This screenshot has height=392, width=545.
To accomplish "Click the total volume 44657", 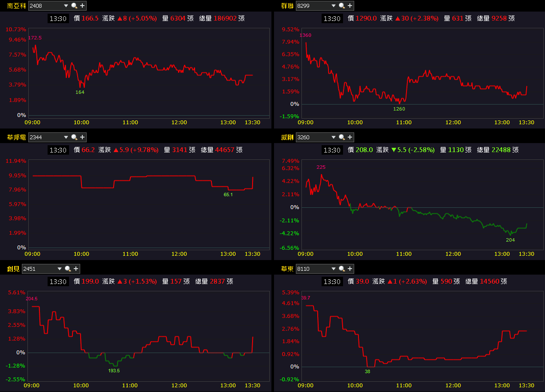I will [x=225, y=150].
